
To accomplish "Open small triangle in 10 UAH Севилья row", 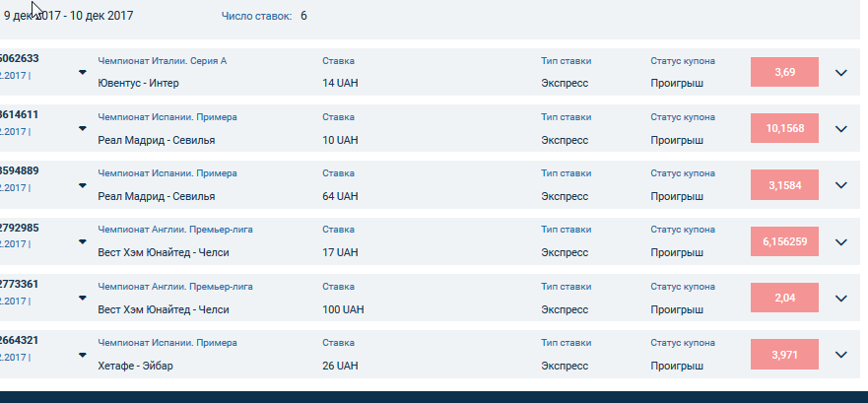I will pyautogui.click(x=83, y=128).
